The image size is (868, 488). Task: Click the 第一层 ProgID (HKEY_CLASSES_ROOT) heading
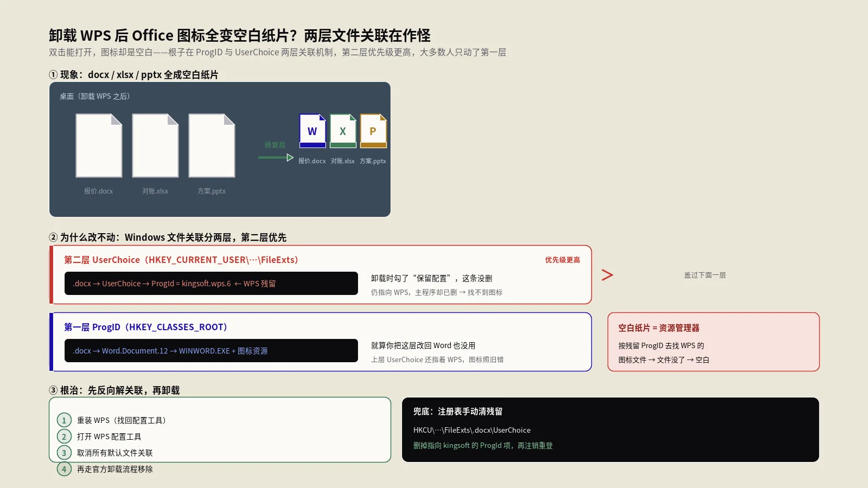[146, 327]
